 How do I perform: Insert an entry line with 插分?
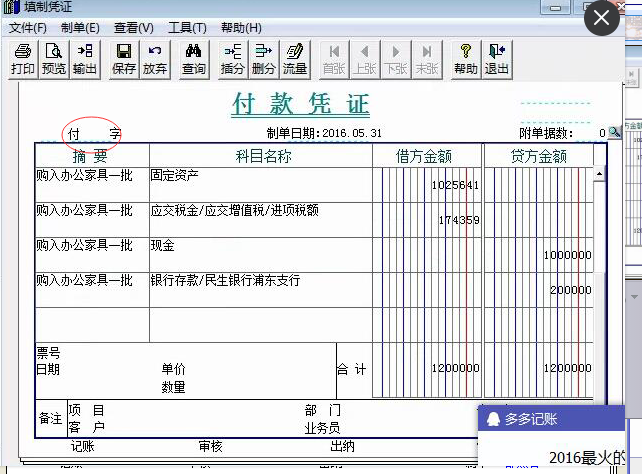233,59
